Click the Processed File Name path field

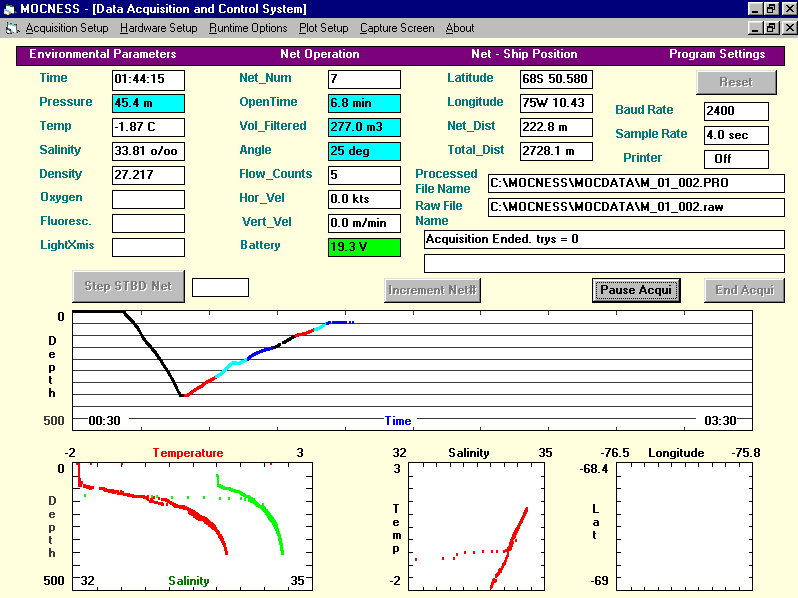point(636,183)
